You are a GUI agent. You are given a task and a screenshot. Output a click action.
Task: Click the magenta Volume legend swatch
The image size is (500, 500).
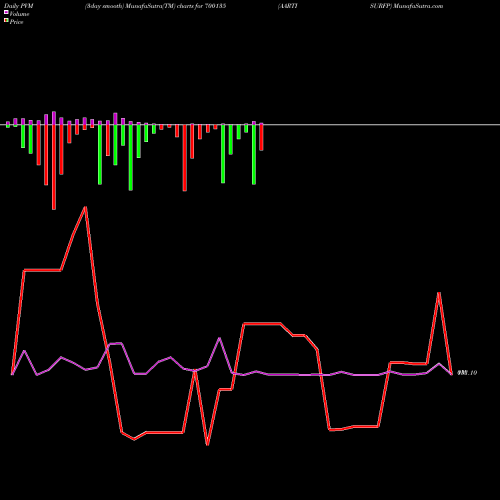[x=6, y=13]
